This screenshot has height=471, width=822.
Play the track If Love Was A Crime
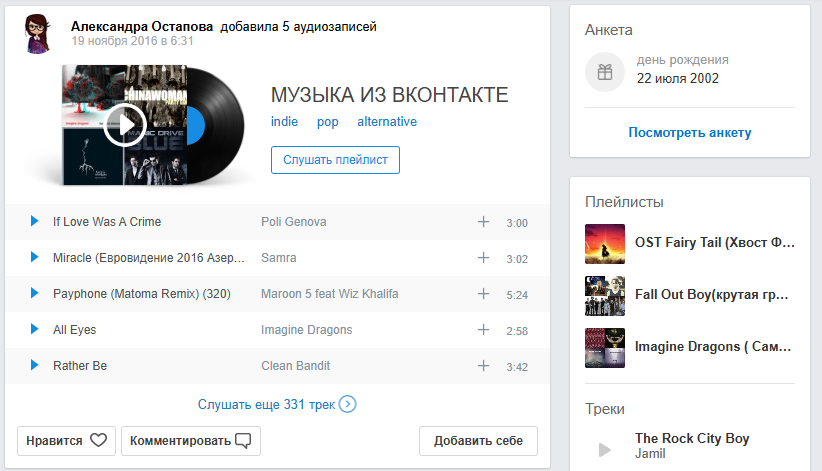coord(35,221)
